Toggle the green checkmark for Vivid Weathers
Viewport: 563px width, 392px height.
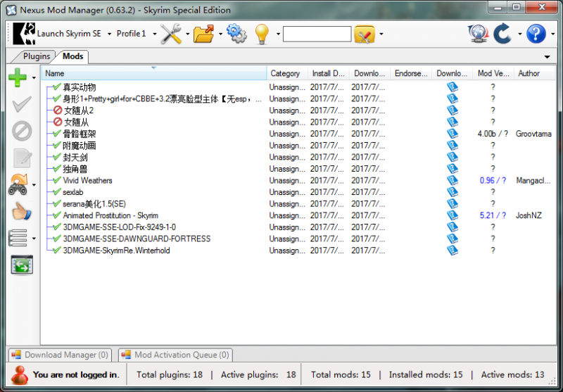pyautogui.click(x=56, y=180)
